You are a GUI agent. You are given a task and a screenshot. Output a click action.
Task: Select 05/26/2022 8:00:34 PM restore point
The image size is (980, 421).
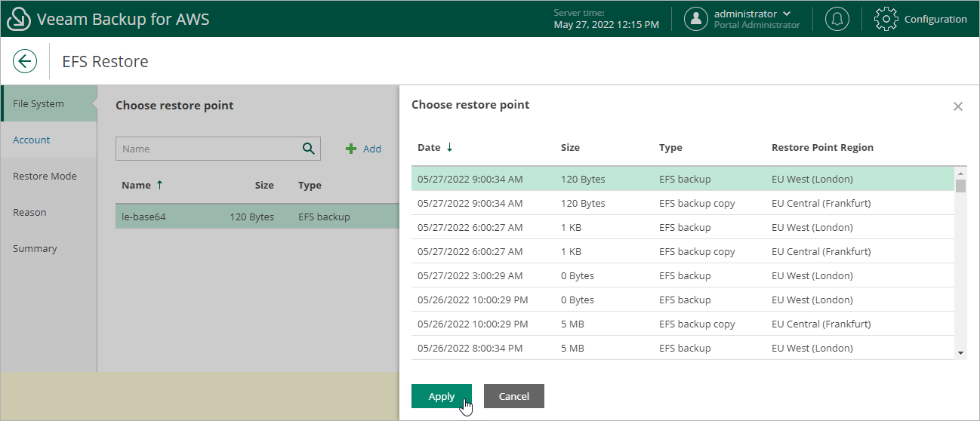coord(683,348)
